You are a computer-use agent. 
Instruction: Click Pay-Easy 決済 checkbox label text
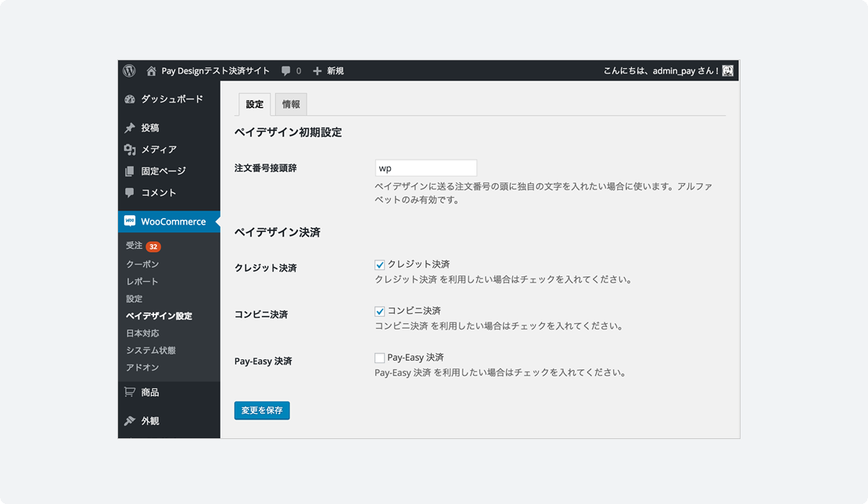pos(416,357)
